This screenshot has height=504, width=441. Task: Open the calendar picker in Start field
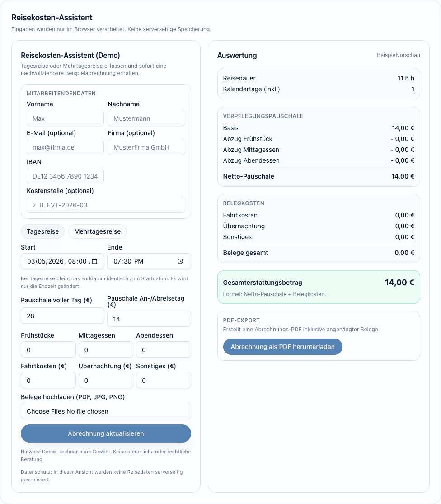click(95, 261)
